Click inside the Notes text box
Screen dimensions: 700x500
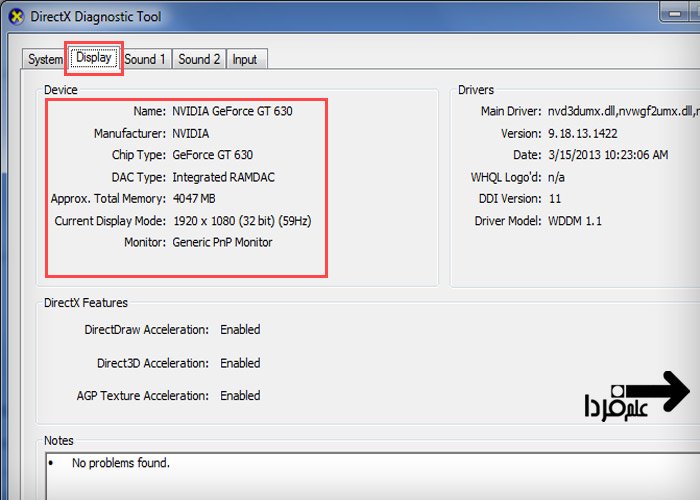coord(372,476)
